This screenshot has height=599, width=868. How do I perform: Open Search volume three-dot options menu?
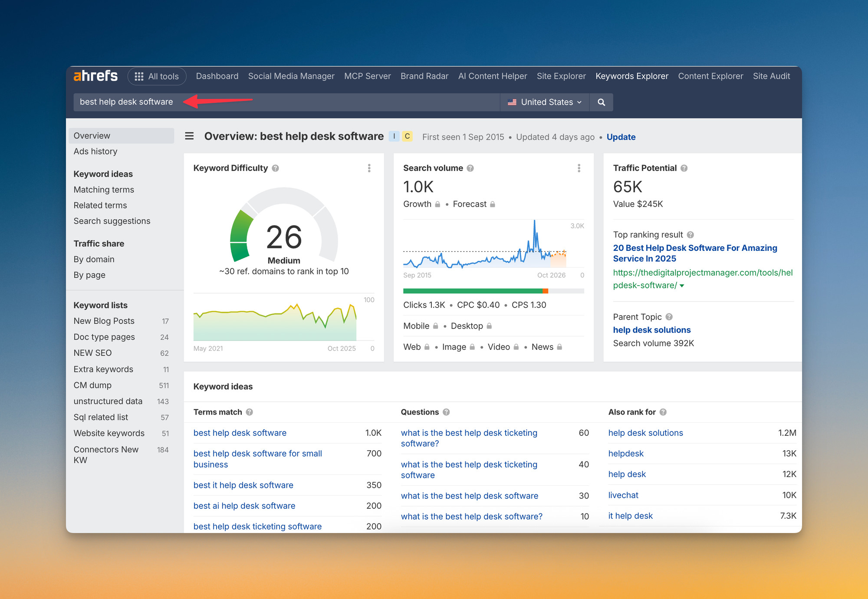point(579,168)
